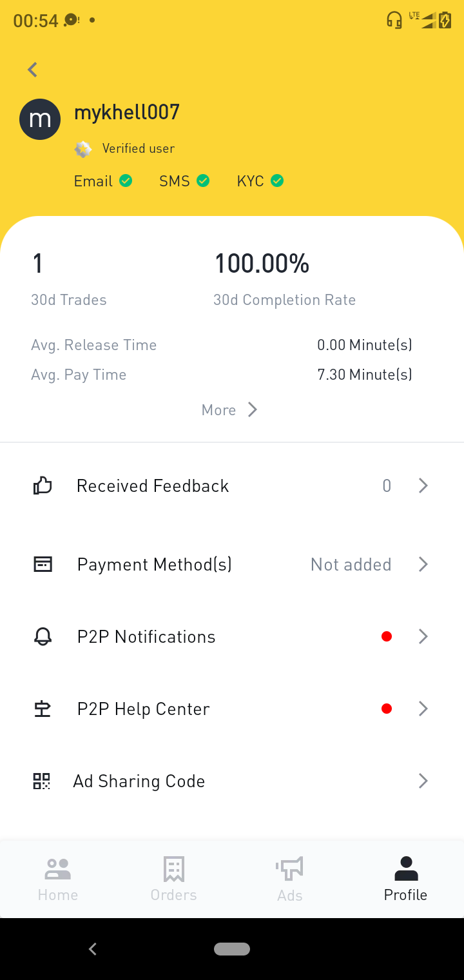The height and width of the screenshot is (980, 464).
Task: Tap the thumbs-up Received Feedback icon
Action: (x=43, y=485)
